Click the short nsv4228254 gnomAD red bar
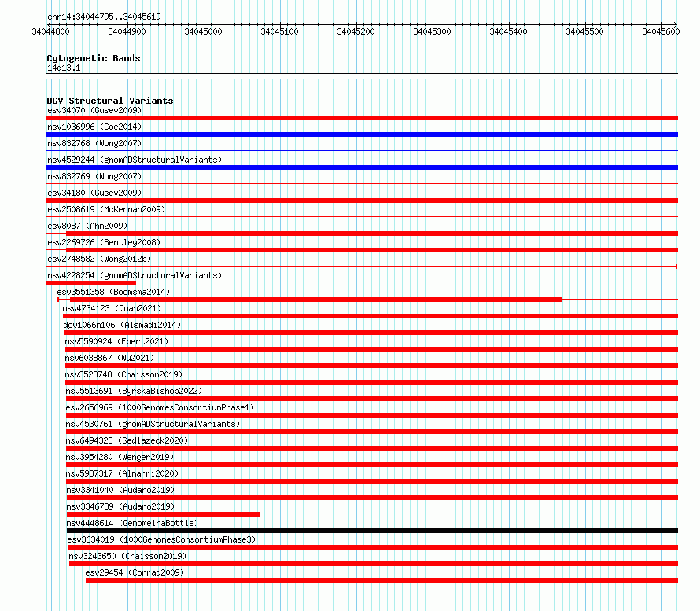 tap(91, 283)
